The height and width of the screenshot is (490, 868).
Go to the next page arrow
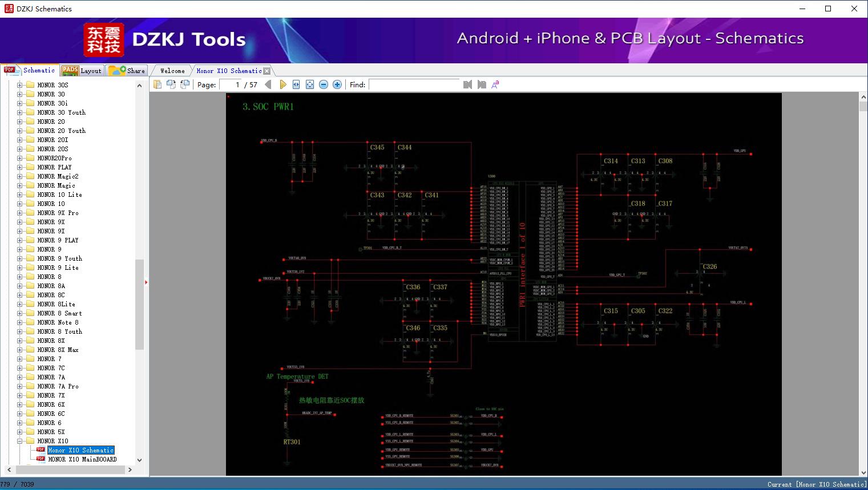point(282,84)
